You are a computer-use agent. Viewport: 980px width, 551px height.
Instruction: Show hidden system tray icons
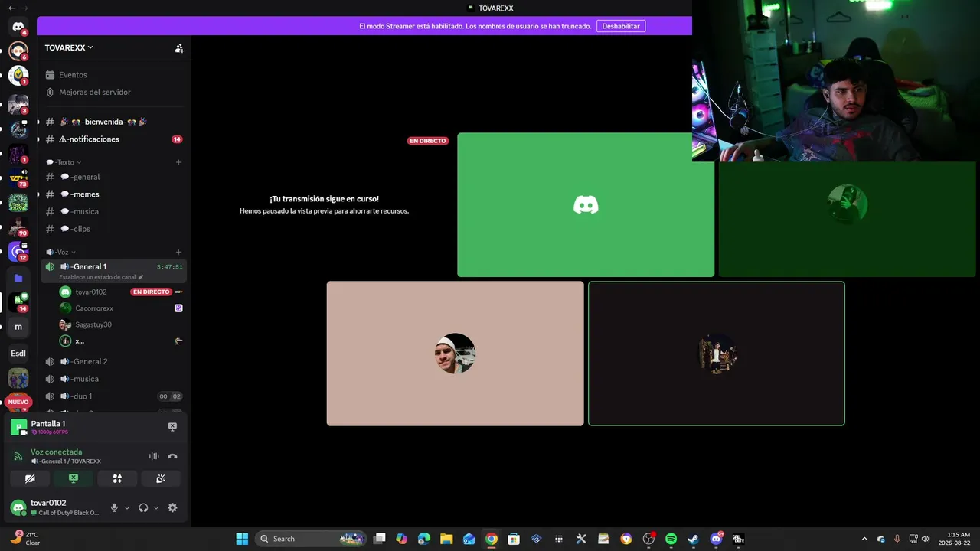[864, 539]
